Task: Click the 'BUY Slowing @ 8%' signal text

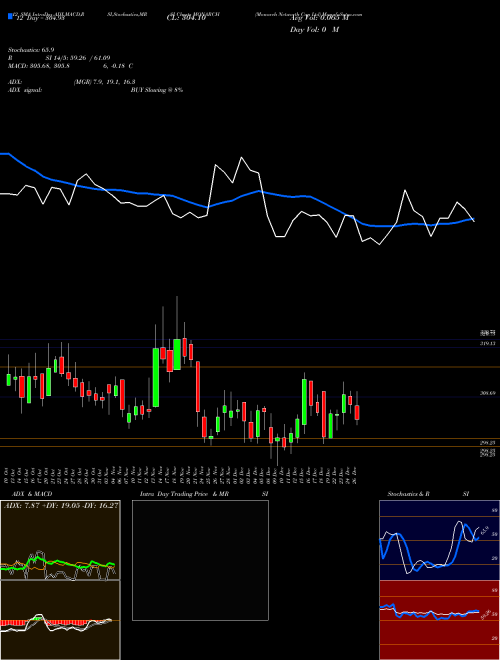Action: pos(157,90)
